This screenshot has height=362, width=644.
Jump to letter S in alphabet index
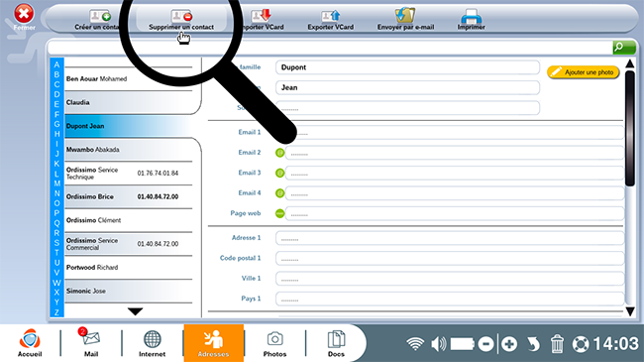56,243
